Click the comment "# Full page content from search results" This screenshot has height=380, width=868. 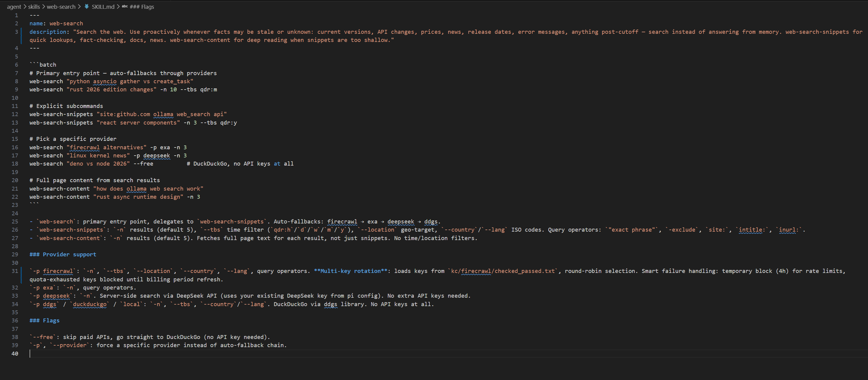point(95,180)
